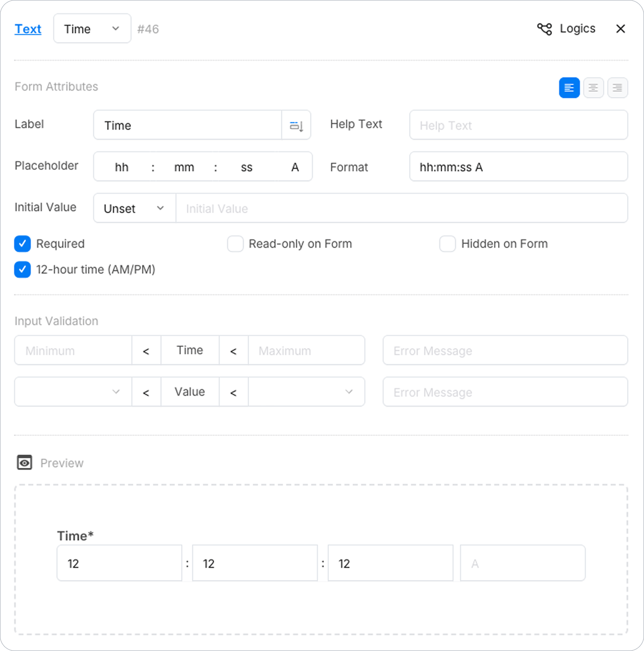644x651 pixels.
Task: Toggle the left comparison operator in Time row
Action: pyautogui.click(x=146, y=350)
